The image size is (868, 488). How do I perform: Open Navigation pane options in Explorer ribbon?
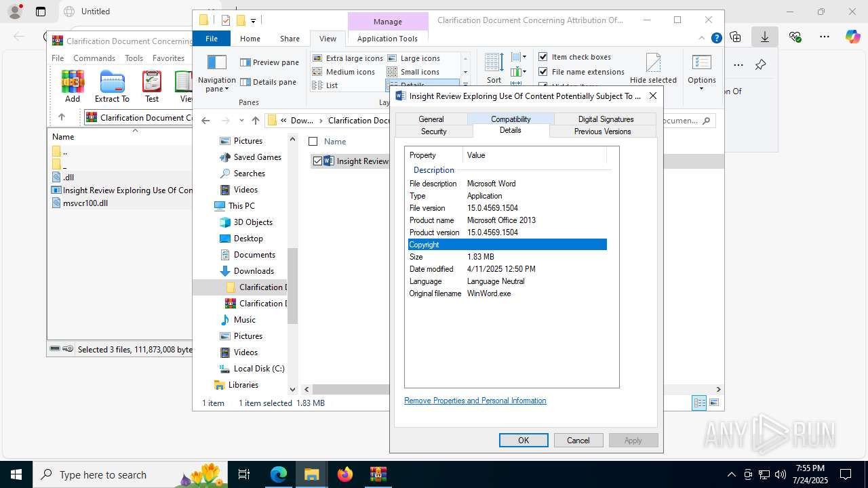(216, 73)
